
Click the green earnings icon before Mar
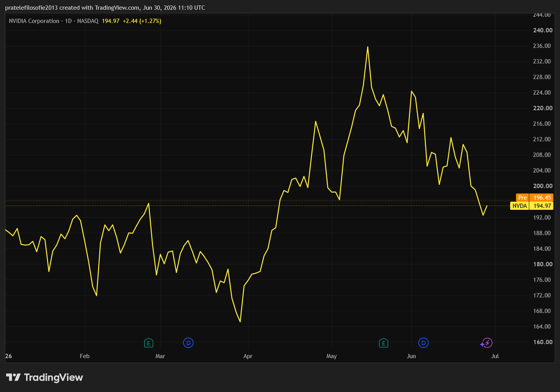click(x=148, y=343)
